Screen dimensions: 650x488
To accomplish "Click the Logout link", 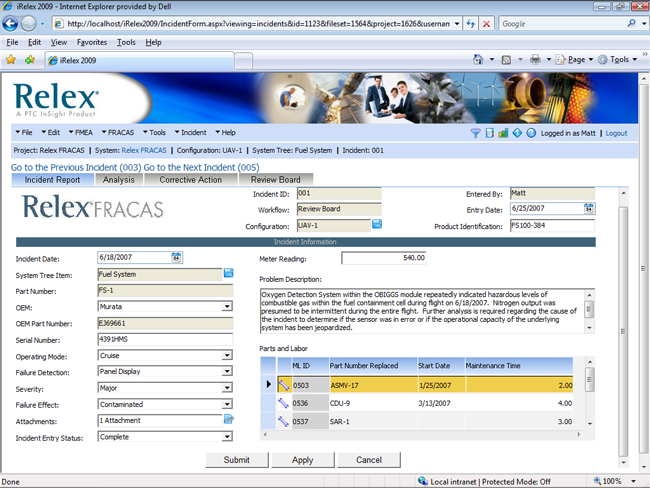I will coord(616,134).
